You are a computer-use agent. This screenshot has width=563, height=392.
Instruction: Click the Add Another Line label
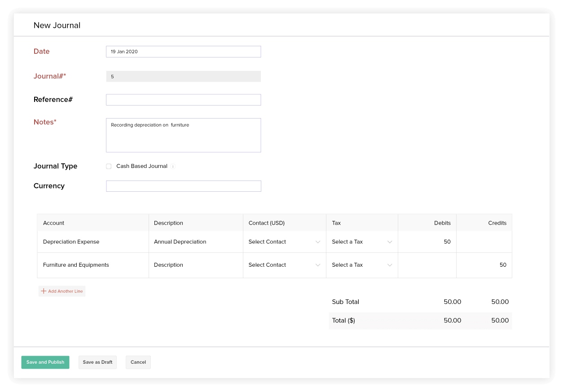coord(65,291)
